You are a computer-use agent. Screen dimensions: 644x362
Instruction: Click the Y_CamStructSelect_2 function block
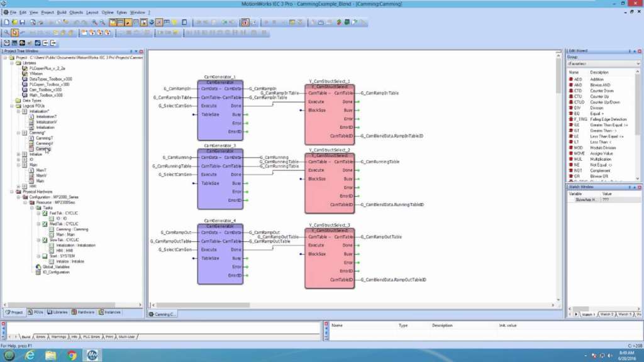point(330,183)
